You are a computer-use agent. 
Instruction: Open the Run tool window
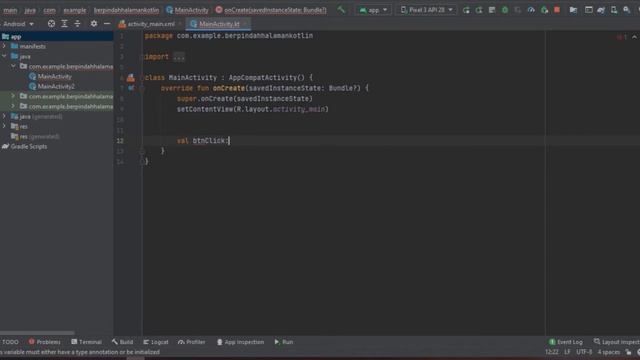pyautogui.click(x=284, y=342)
